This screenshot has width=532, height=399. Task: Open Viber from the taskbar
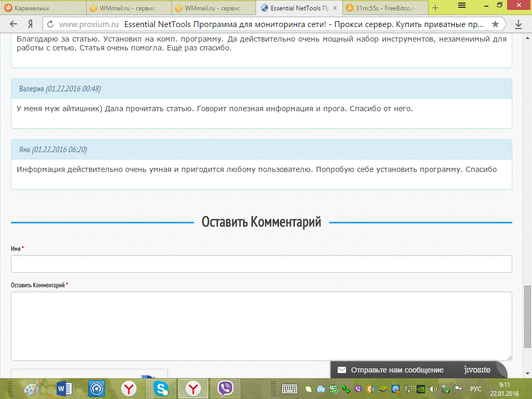[x=225, y=389]
